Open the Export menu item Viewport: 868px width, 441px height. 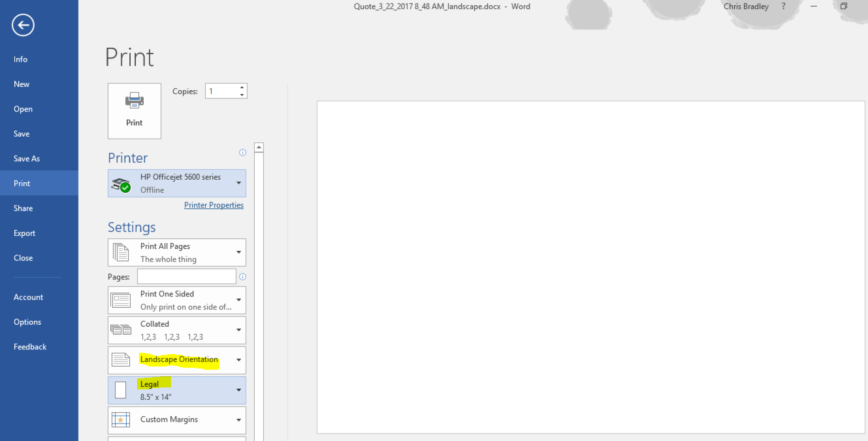39,233
